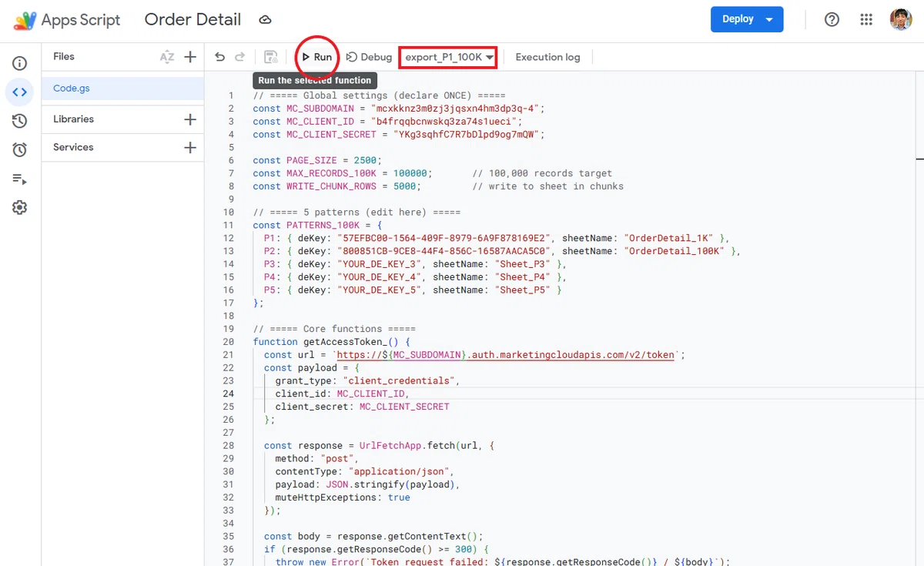Image resolution: width=924 pixels, height=566 pixels.
Task: Sort files with the AZ icon
Action: pos(167,56)
